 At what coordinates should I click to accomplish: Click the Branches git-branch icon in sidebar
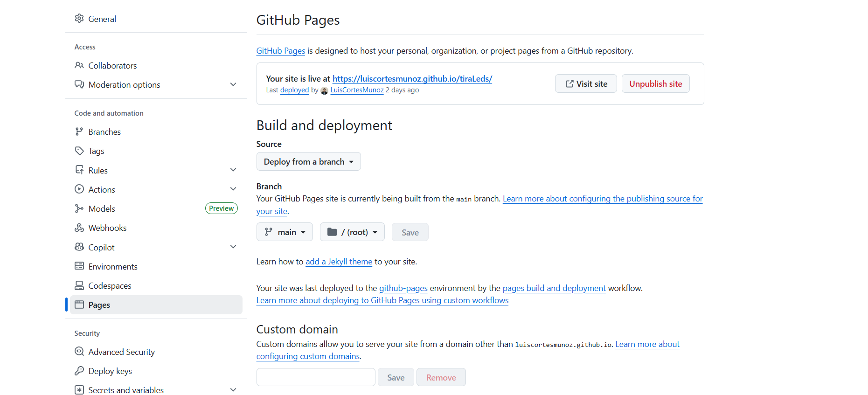(x=79, y=132)
